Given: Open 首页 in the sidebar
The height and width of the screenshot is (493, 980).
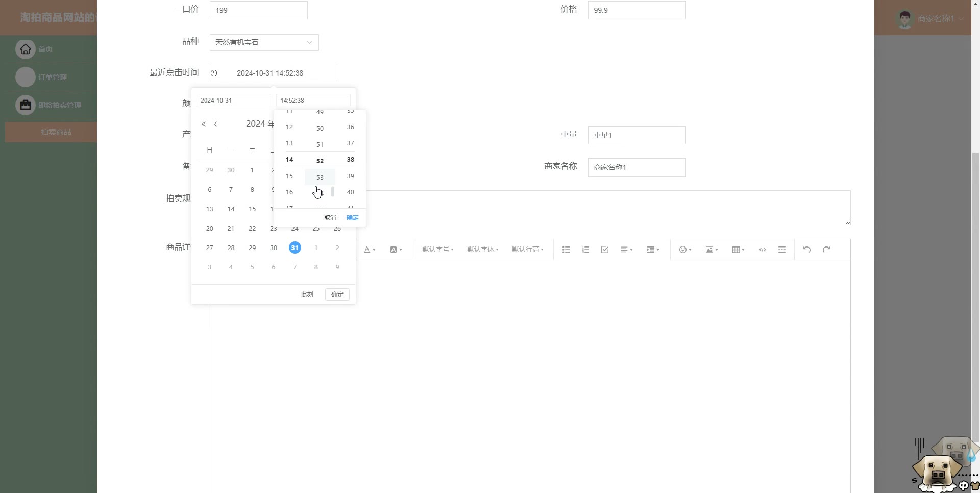Looking at the screenshot, I should pyautogui.click(x=45, y=49).
